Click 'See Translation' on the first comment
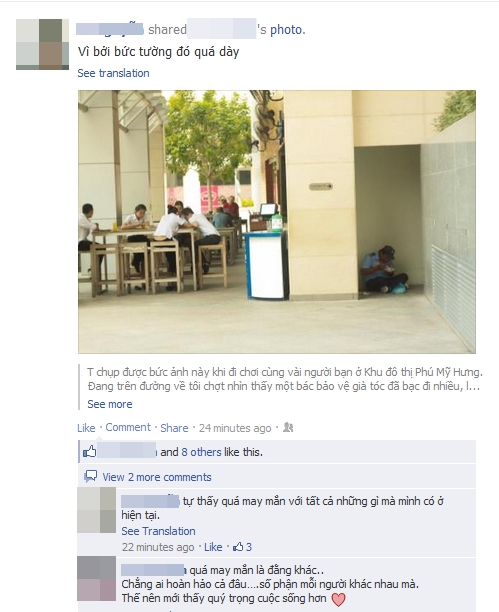 (x=158, y=531)
